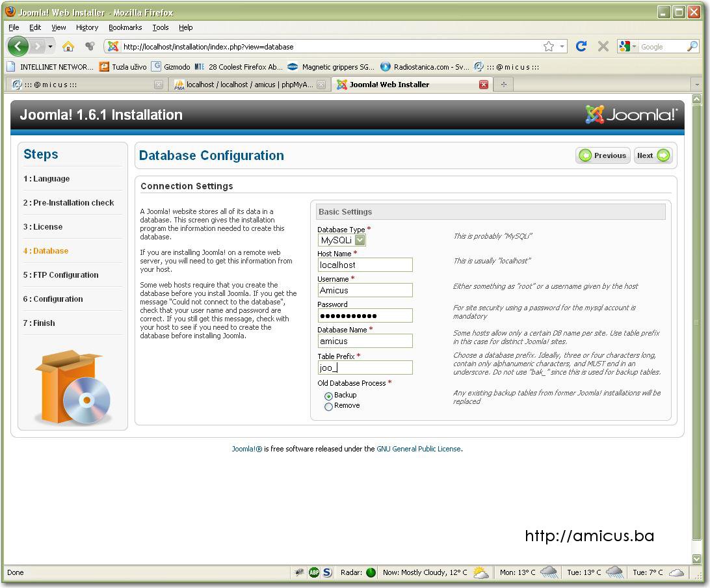The height and width of the screenshot is (588, 710).
Task: Close the @ m i c u s tab
Action: [x=159, y=85]
